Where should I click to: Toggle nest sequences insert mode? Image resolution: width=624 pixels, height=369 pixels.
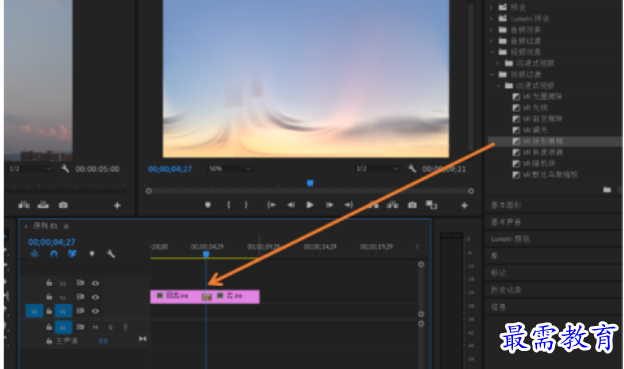click(x=35, y=254)
